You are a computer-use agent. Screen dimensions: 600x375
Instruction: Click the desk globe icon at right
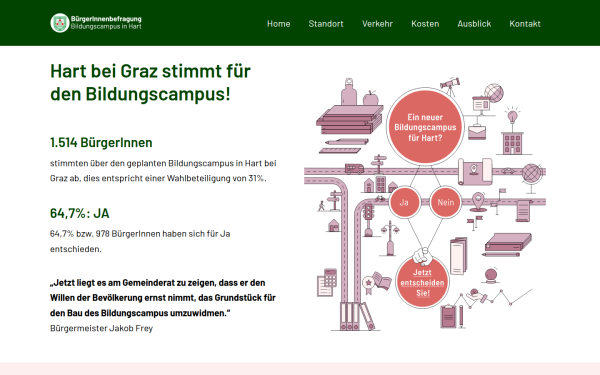(532, 178)
